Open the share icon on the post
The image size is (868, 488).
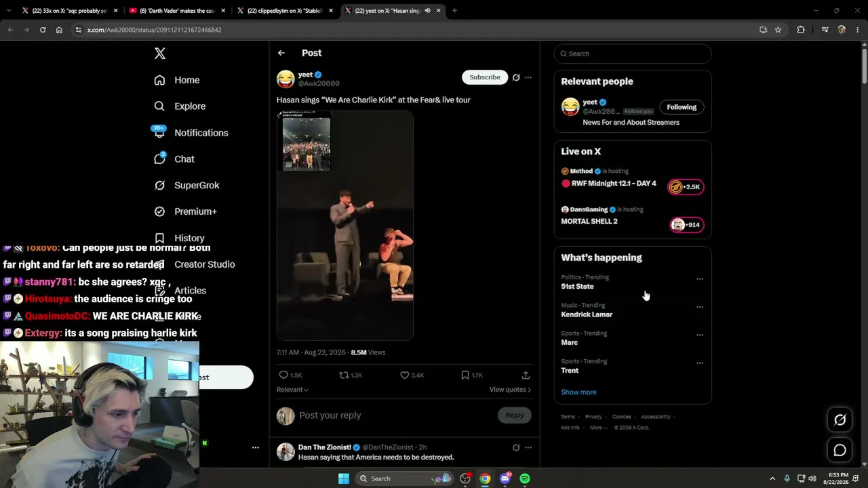point(526,375)
